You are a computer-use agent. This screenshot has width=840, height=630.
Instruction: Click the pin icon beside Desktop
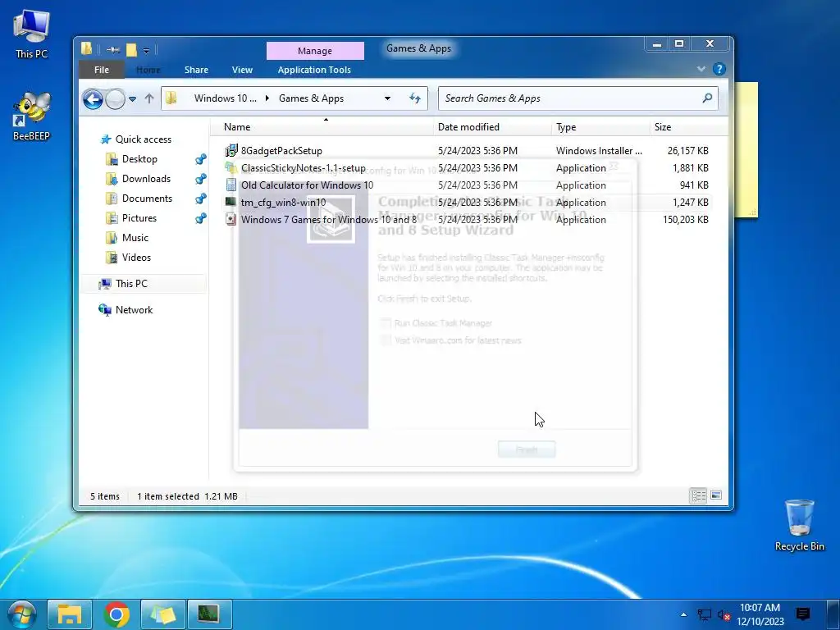pyautogui.click(x=201, y=159)
